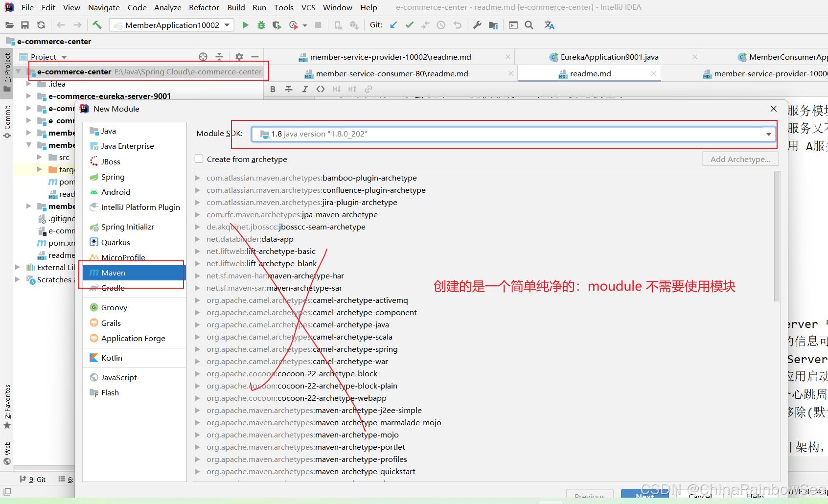Image resolution: width=828 pixels, height=504 pixels.
Task: Select maven-archetype-portlet in archetype list
Action: (306, 447)
